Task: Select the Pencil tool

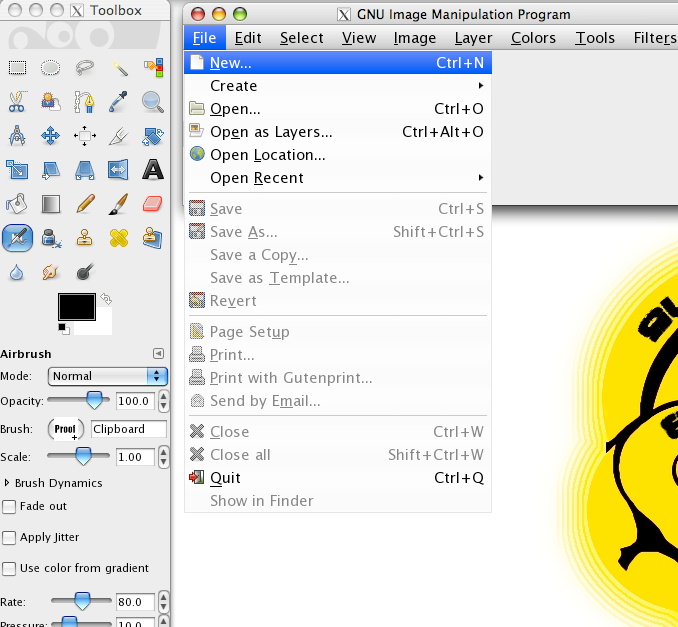Action: coord(84,204)
